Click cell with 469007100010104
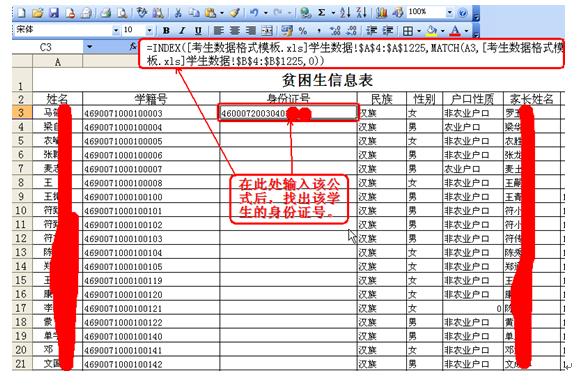Viewport: 582px width, 385px height. 151,252
